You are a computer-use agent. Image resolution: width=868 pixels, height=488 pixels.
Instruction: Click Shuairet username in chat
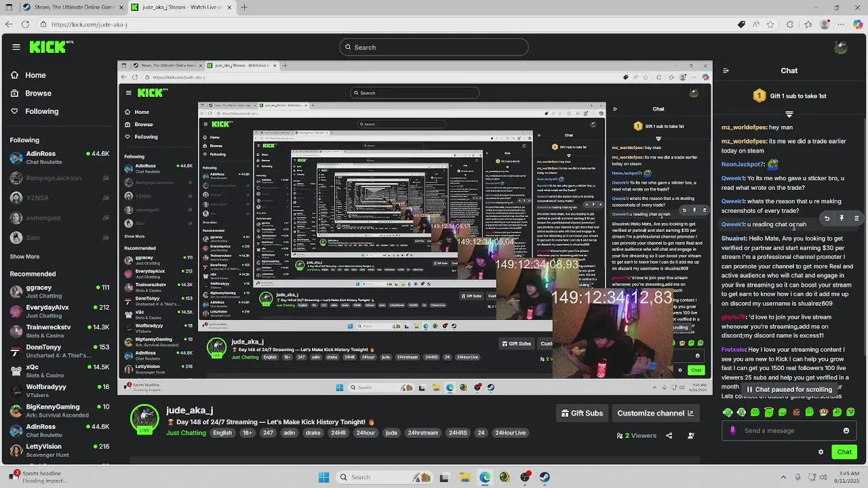point(733,239)
